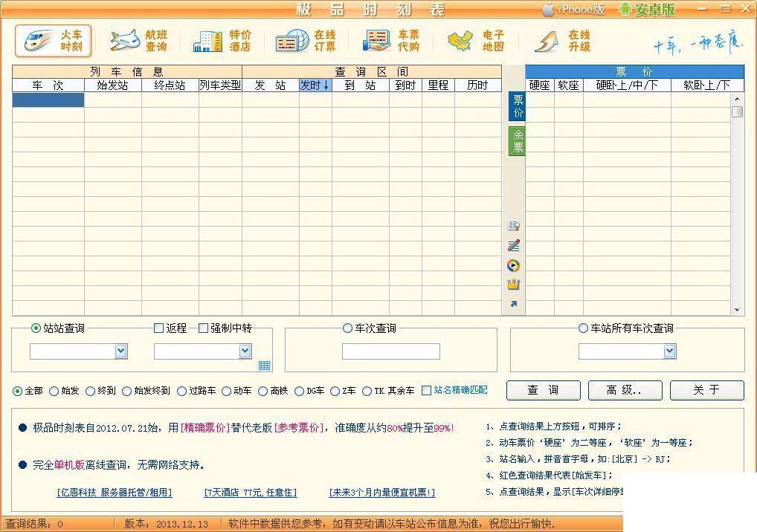Click the 软卧上/下 column header
757x532 pixels.
[x=706, y=85]
